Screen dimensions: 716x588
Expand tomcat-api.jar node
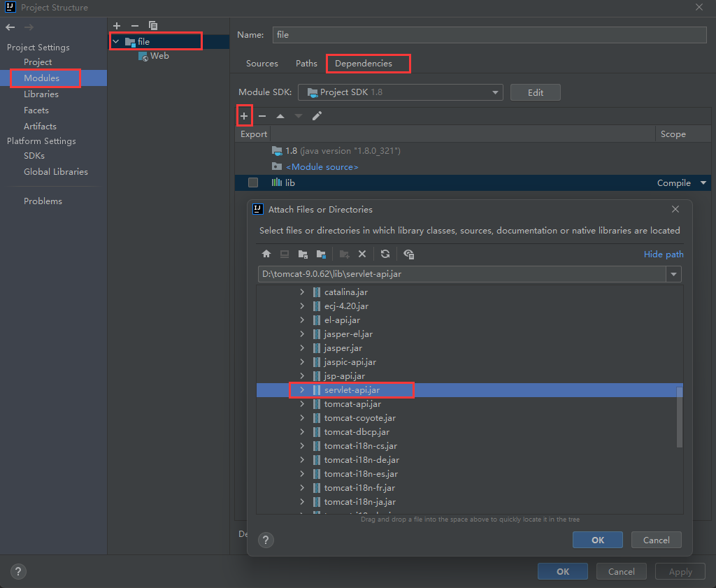[302, 404]
